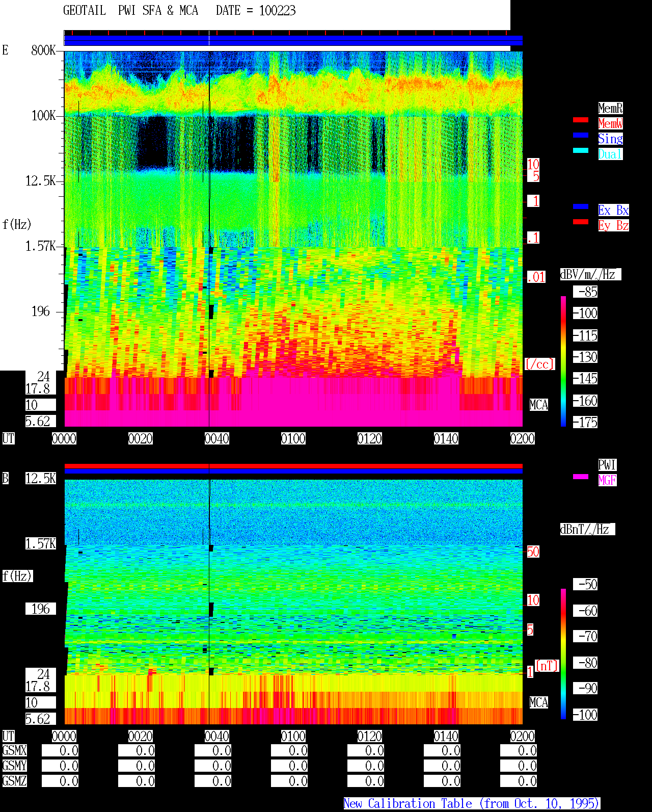This screenshot has width=652, height=812.
Task: Click the '-175' color scale value
Action: (x=585, y=422)
